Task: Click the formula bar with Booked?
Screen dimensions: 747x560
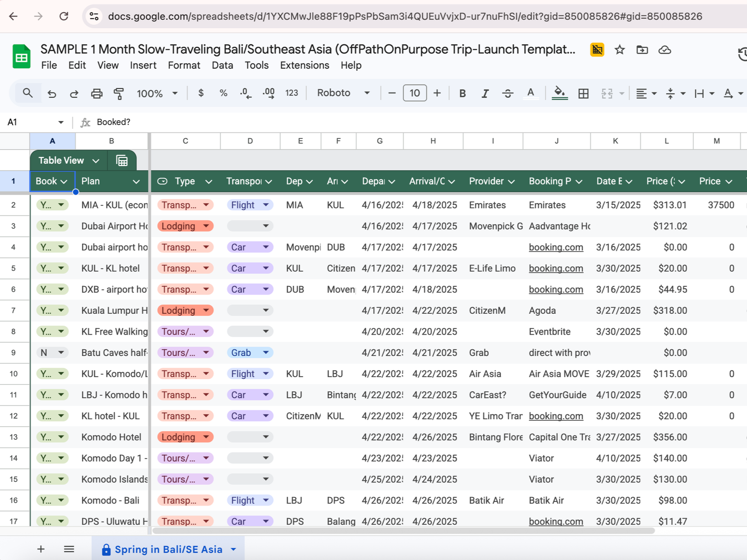Action: coord(418,122)
